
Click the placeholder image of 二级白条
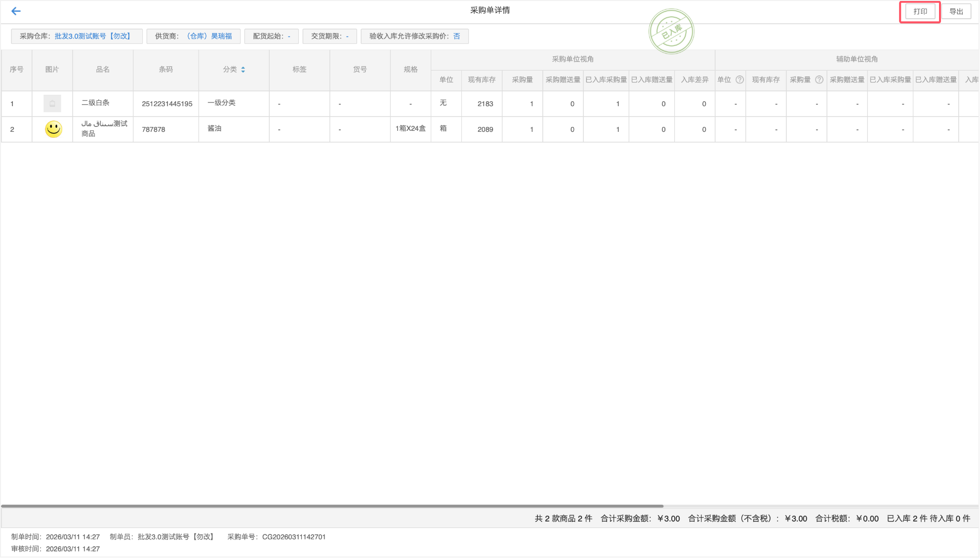[x=52, y=104]
